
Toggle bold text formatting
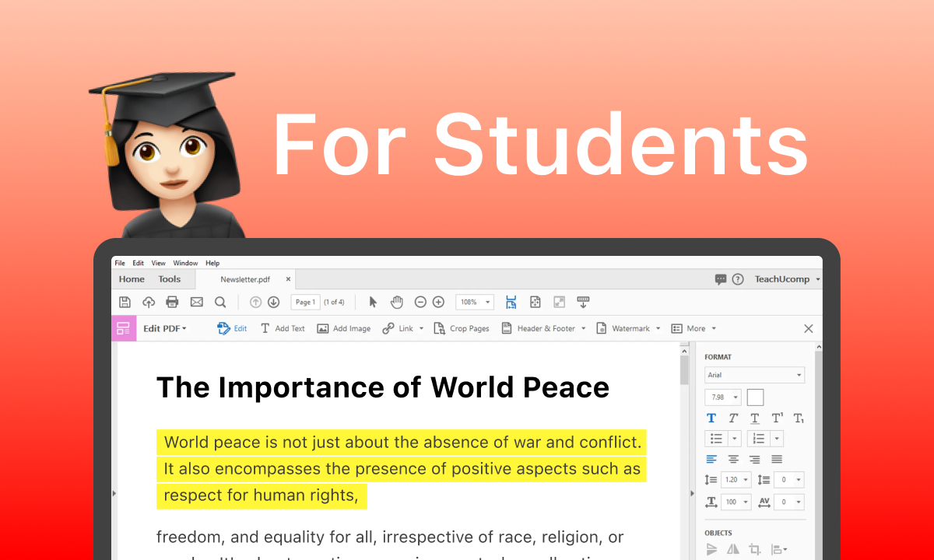(711, 418)
